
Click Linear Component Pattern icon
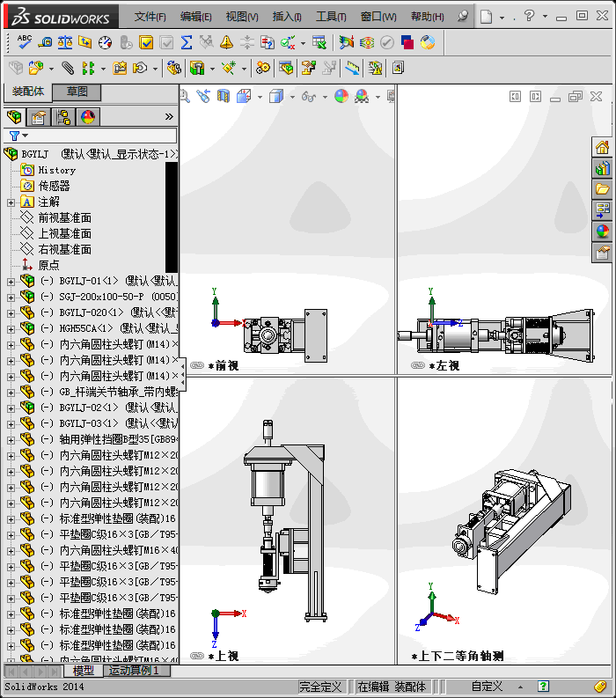coord(88,68)
